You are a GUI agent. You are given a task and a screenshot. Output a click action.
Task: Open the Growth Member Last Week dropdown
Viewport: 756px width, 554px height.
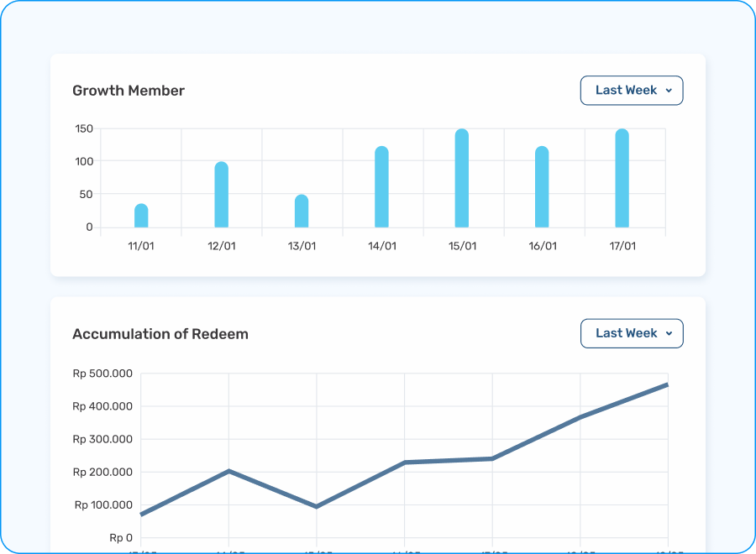632,90
